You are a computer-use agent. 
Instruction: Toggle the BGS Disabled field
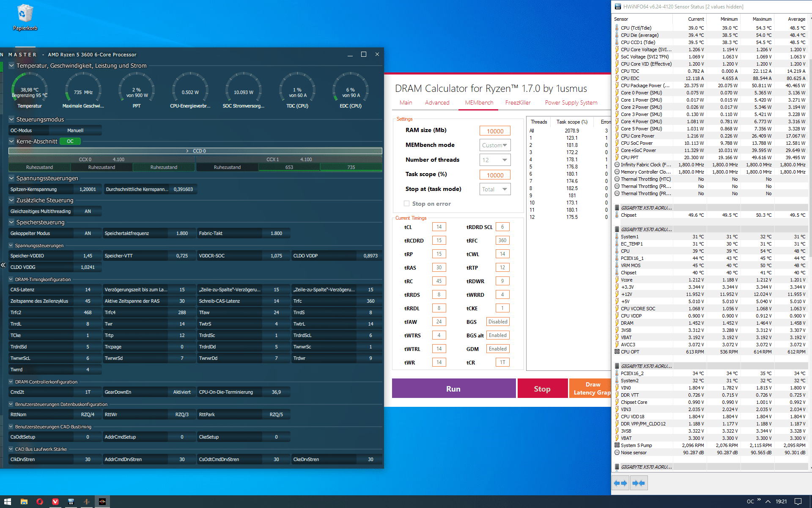point(498,322)
